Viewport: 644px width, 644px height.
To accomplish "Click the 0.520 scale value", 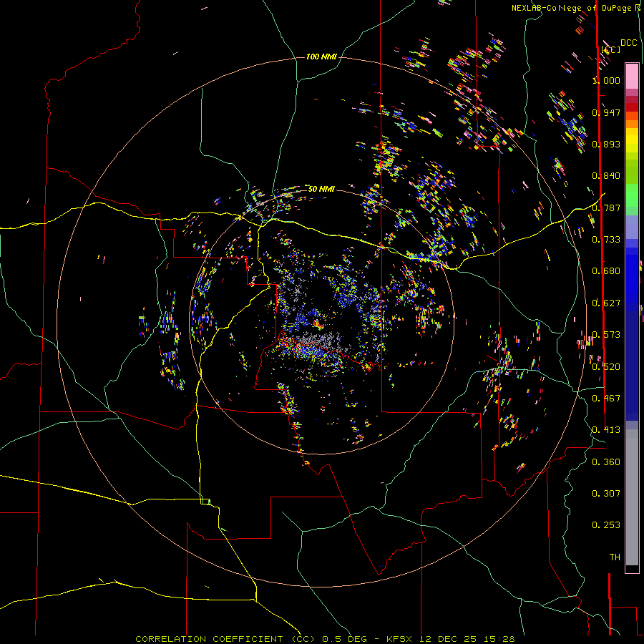I will [x=606, y=366].
